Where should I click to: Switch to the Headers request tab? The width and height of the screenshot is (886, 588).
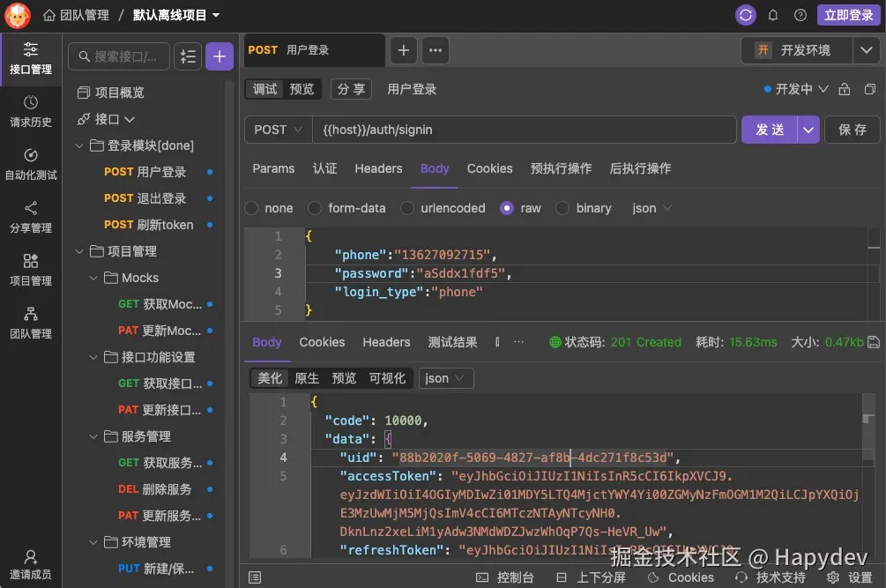pyautogui.click(x=378, y=168)
